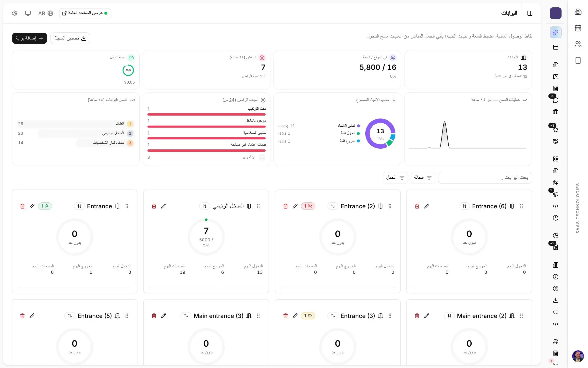
Task: Toggle the sidebar panel icon near title
Action: point(530,13)
